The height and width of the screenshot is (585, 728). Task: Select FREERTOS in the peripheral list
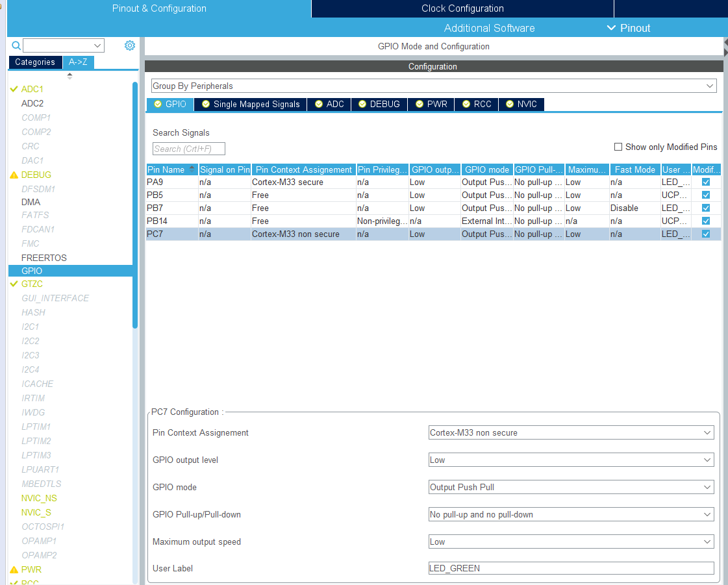pos(44,258)
